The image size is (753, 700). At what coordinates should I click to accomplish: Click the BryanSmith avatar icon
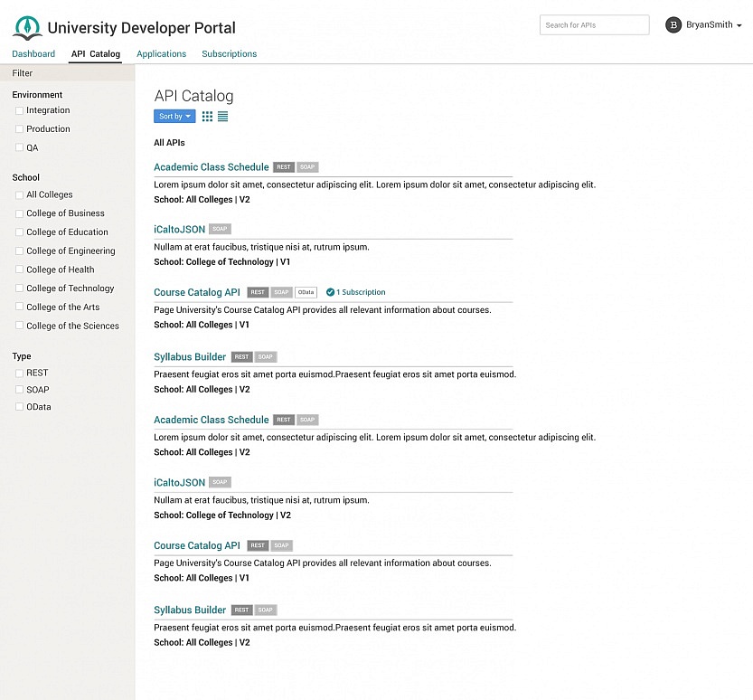673,24
